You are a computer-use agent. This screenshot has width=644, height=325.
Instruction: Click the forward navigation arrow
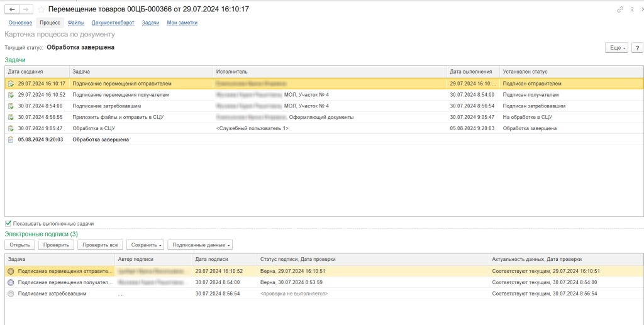tap(26, 9)
